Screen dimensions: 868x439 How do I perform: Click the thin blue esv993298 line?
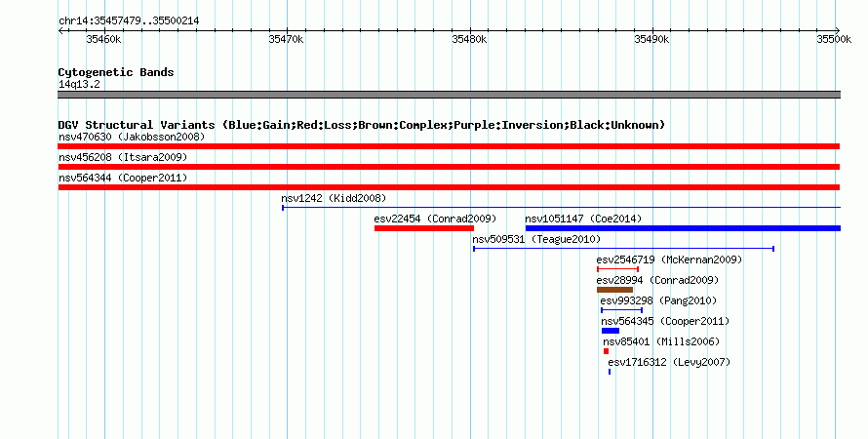pos(621,310)
